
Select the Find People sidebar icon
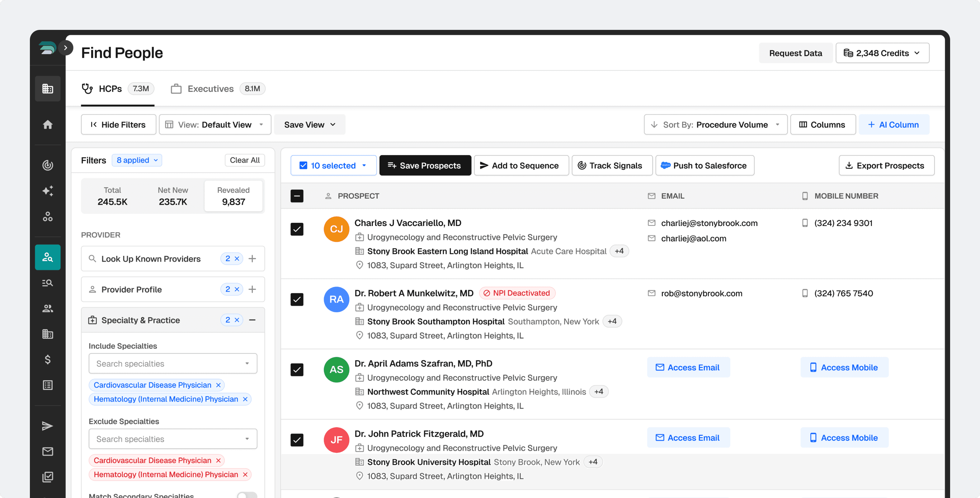[x=48, y=257]
